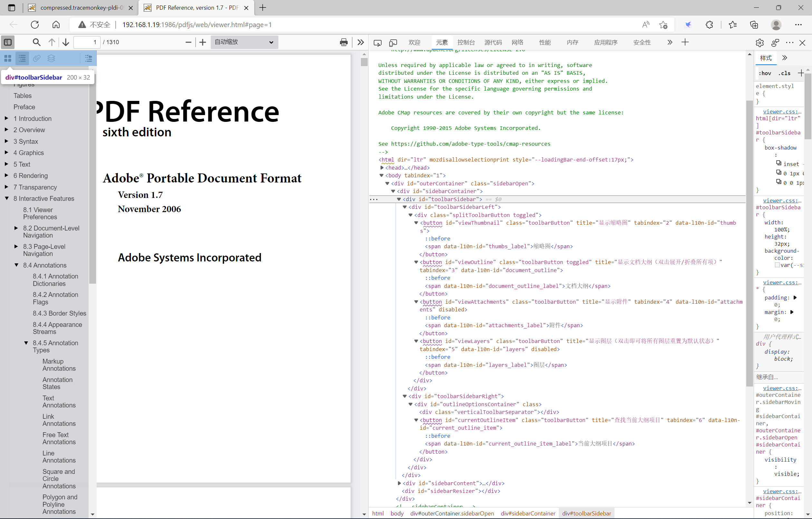The width and height of the screenshot is (812, 519).
Task: Switch to DevTools 控制台 tab
Action: (x=466, y=43)
